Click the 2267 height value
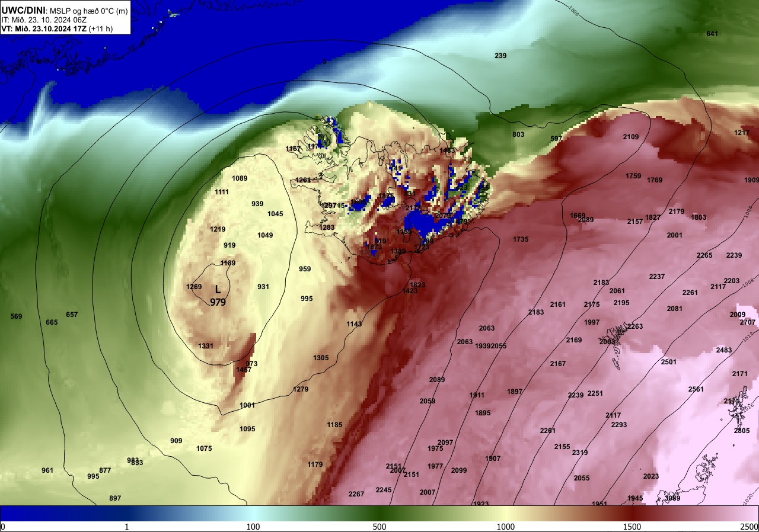This screenshot has width=759, height=532. click(x=356, y=494)
